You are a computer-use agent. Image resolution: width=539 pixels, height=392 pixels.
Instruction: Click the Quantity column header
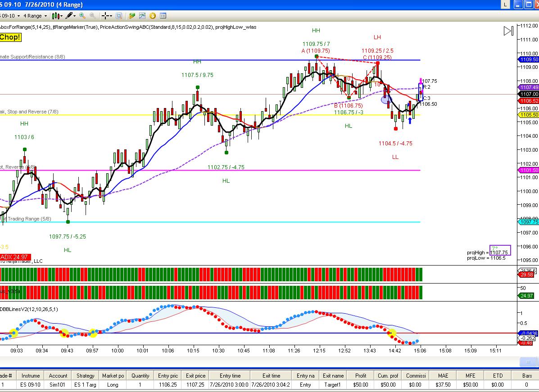140,375
